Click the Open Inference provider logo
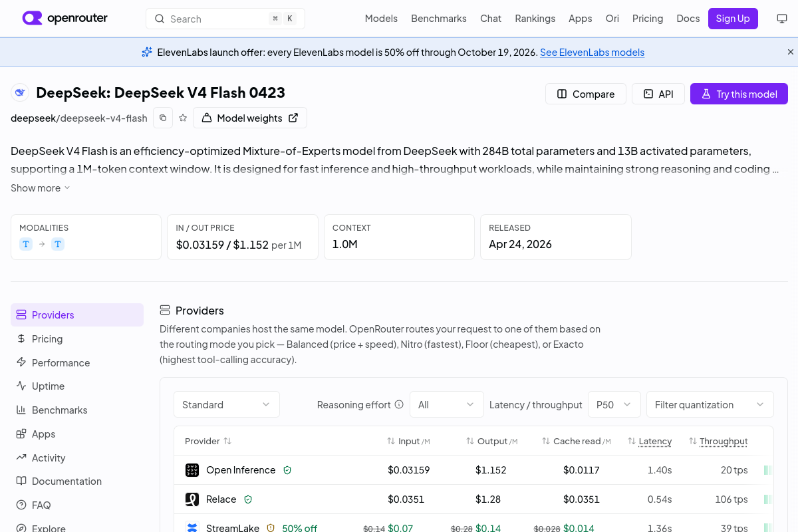798x532 pixels. pyautogui.click(x=192, y=470)
